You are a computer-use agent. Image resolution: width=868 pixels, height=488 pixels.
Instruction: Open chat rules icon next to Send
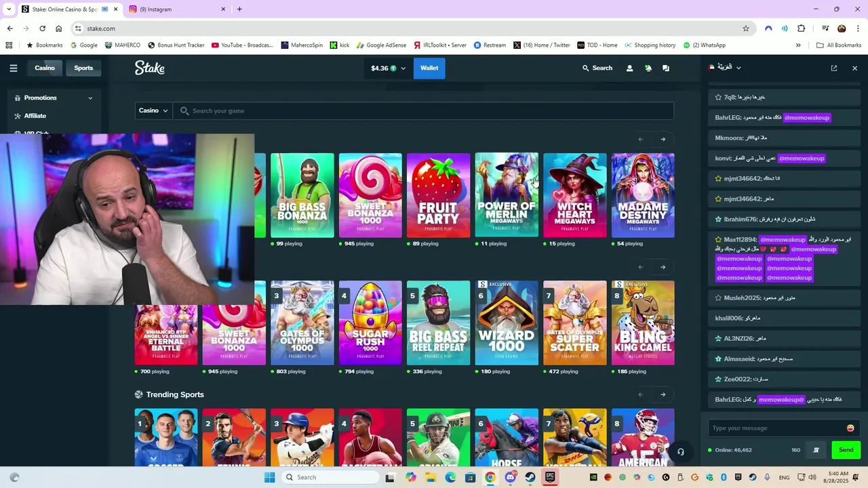816,450
